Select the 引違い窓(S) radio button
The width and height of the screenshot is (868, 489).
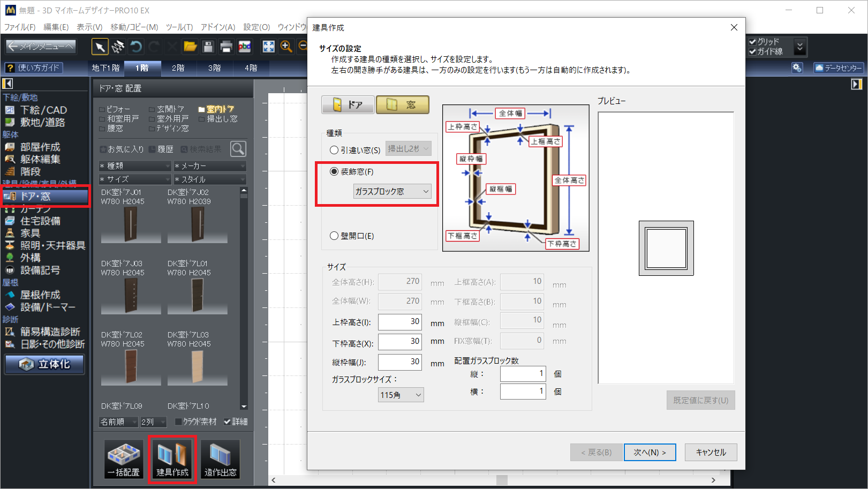click(x=334, y=150)
